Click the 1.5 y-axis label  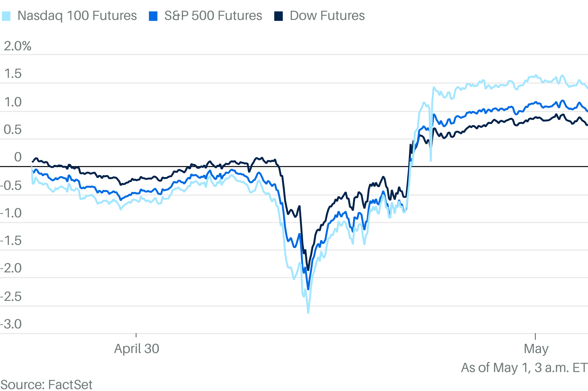[x=13, y=74]
